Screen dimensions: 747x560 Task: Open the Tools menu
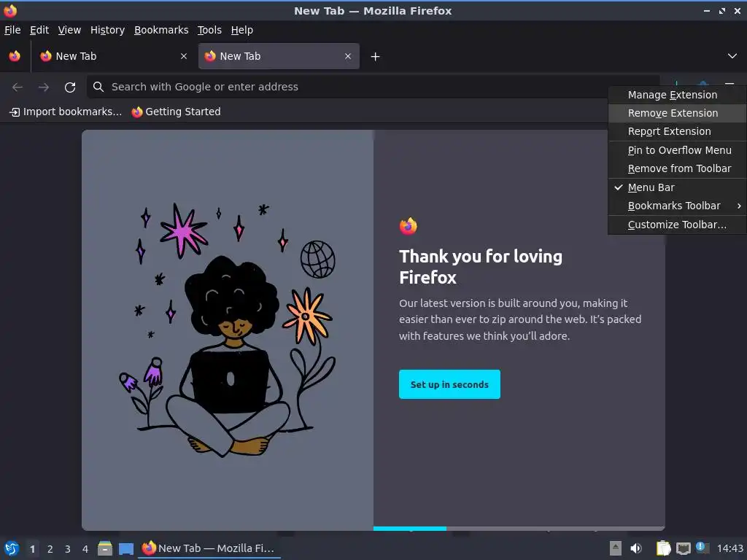click(209, 30)
